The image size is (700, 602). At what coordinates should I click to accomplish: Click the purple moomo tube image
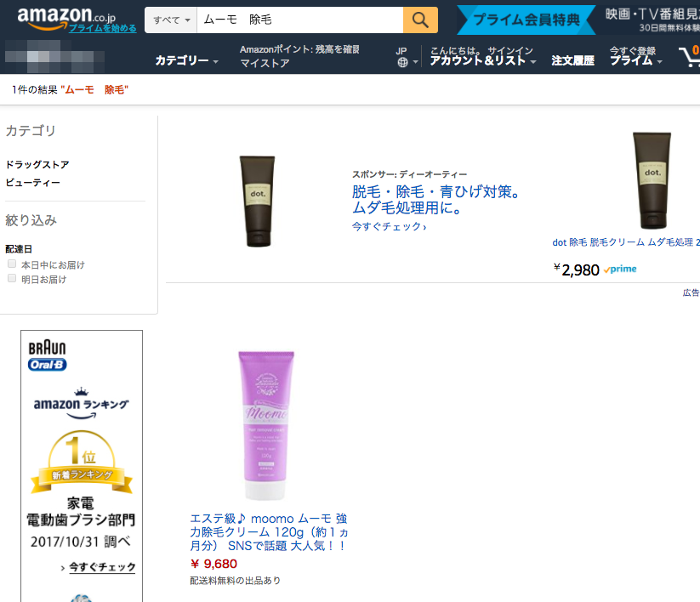pyautogui.click(x=265, y=425)
